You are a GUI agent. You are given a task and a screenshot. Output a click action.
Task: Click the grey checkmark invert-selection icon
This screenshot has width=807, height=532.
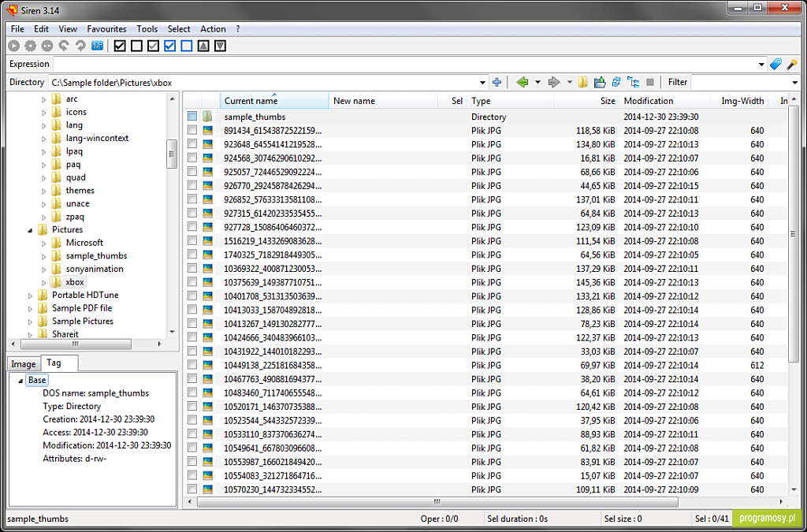pyautogui.click(x=154, y=46)
